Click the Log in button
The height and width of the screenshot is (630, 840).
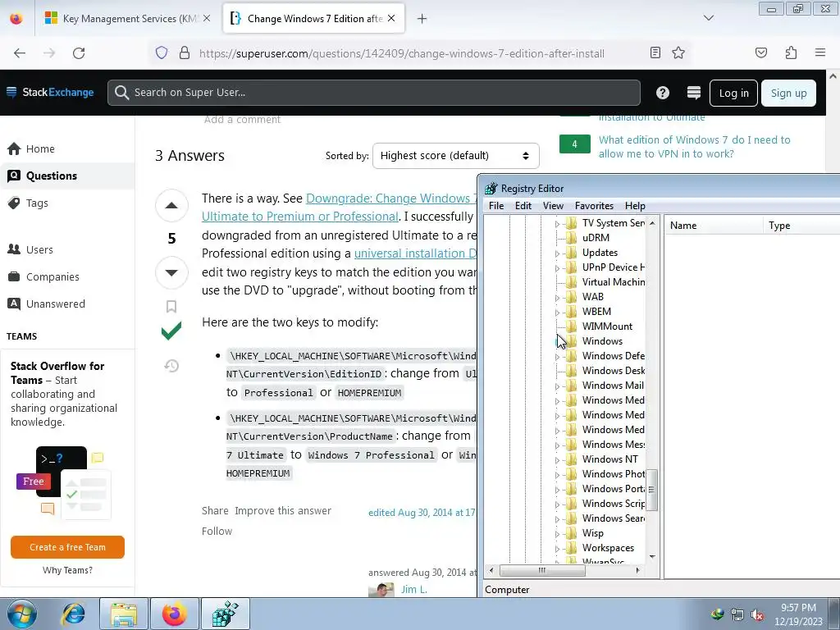pos(733,94)
